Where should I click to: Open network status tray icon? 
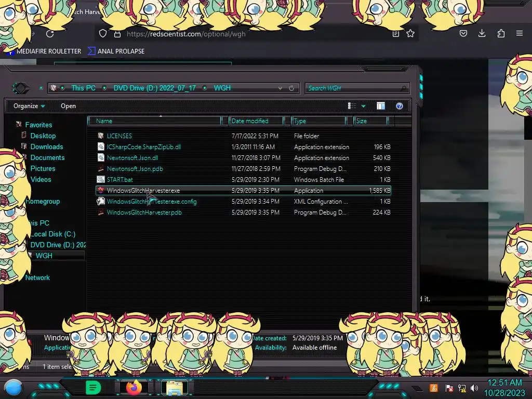[462, 388]
